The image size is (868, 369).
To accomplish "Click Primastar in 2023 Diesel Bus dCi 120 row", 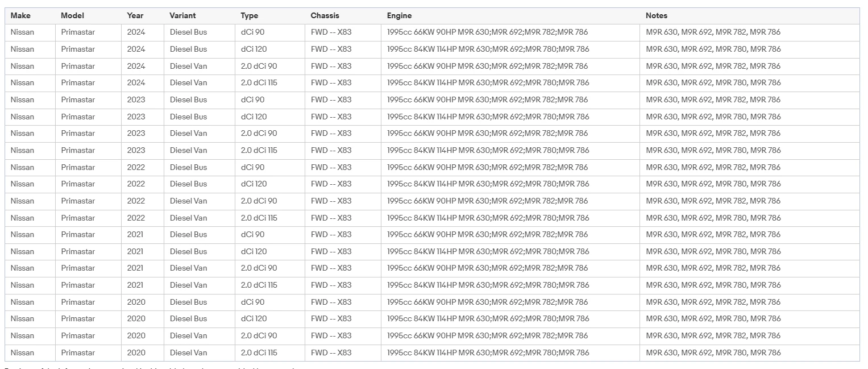I will (x=78, y=117).
